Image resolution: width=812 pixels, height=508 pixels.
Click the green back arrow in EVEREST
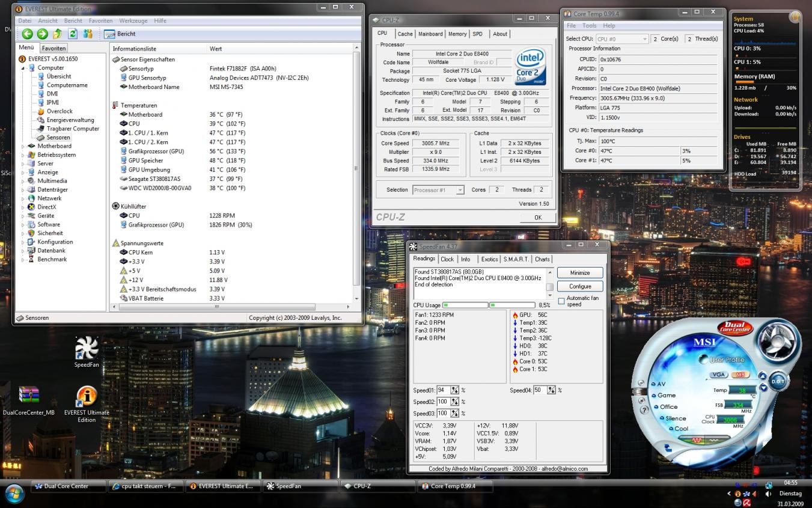(x=27, y=34)
